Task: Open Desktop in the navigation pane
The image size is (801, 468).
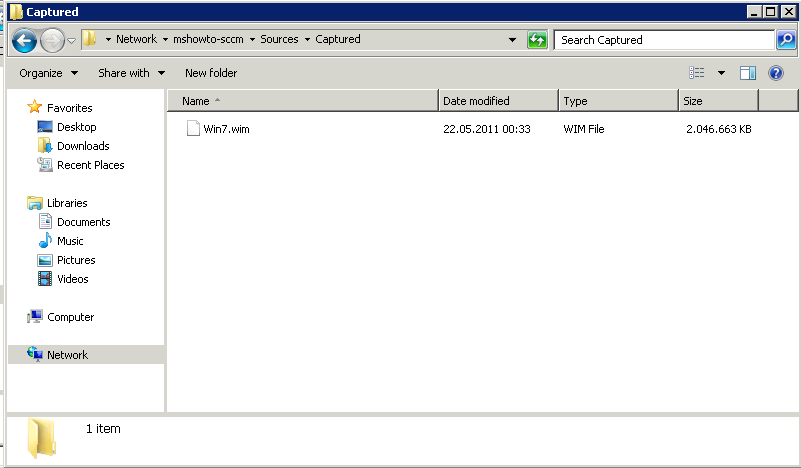Action: (x=77, y=127)
